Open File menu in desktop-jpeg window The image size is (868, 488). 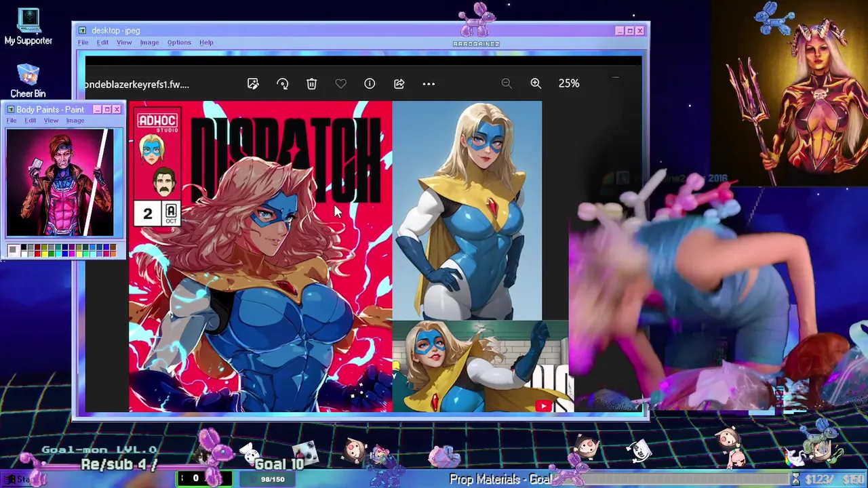click(x=83, y=42)
